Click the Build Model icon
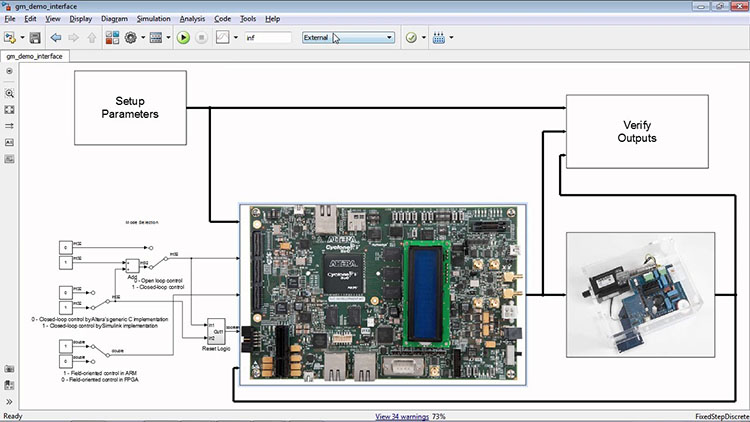 (439, 37)
